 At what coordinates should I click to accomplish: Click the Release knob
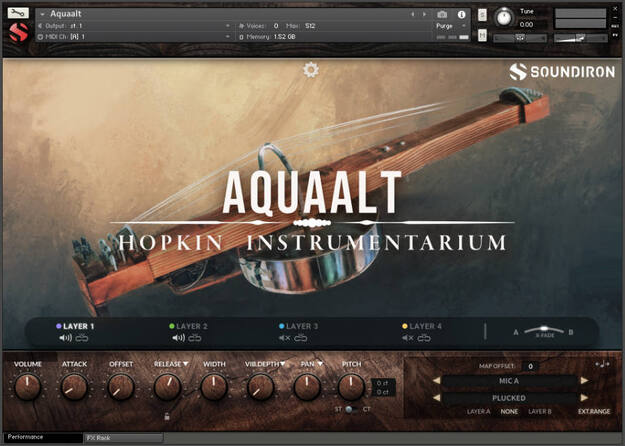point(167,387)
